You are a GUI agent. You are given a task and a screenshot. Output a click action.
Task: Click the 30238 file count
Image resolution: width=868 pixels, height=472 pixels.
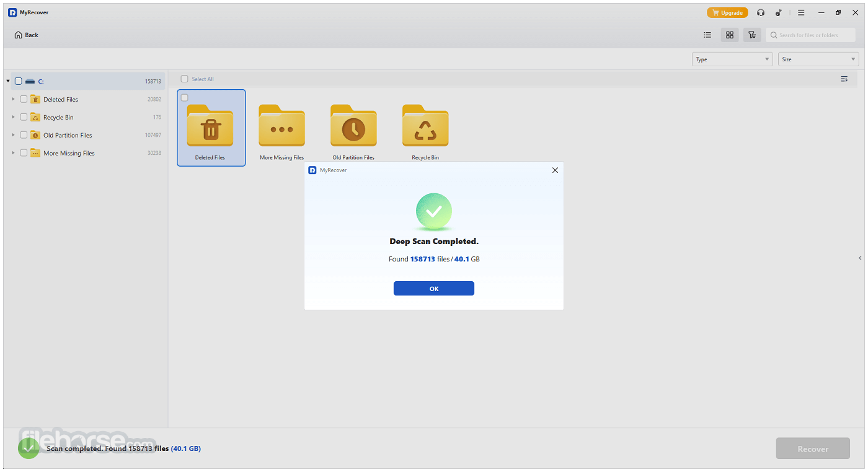pyautogui.click(x=154, y=154)
